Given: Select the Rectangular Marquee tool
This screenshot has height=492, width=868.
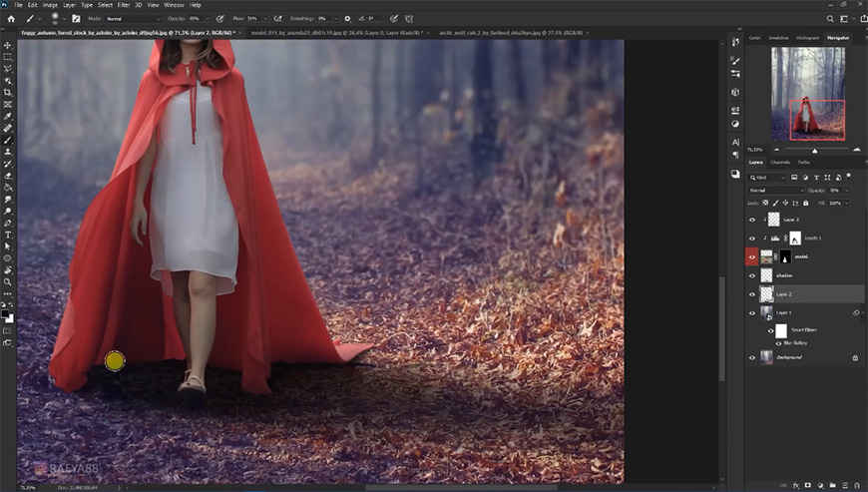Looking at the screenshot, I should click(8, 57).
